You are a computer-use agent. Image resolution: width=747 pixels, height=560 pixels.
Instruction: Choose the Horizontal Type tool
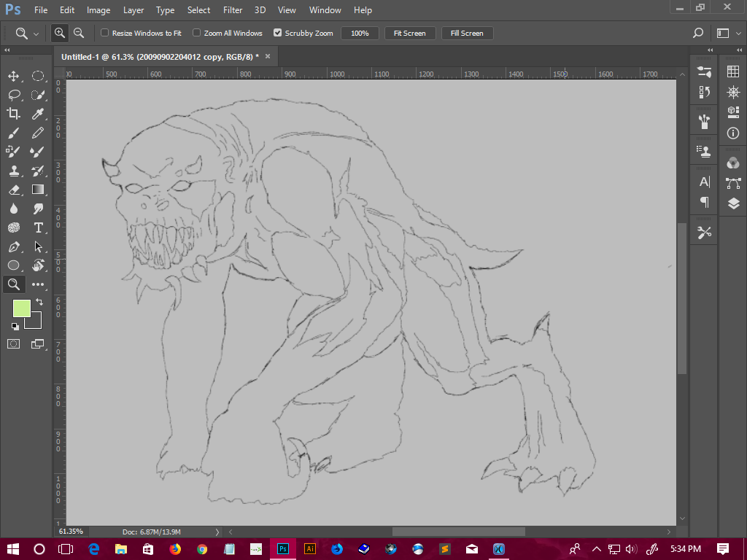[38, 227]
